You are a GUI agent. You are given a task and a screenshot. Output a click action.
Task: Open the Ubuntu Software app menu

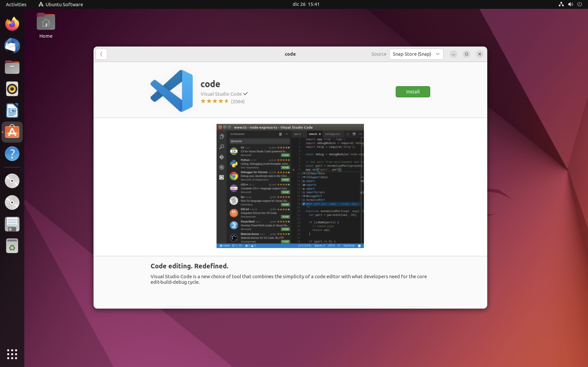[61, 4]
